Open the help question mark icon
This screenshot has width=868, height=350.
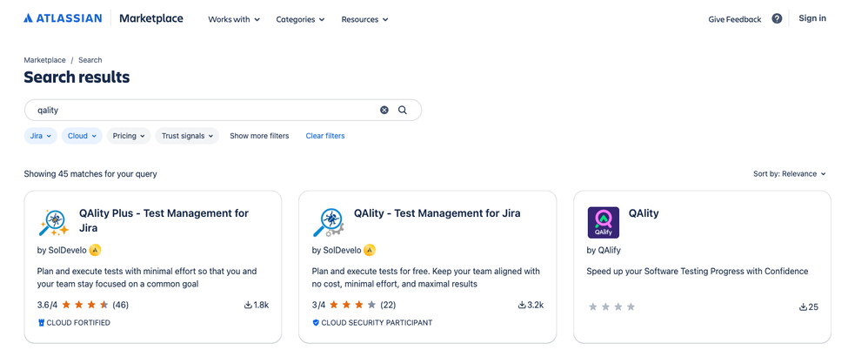(x=778, y=19)
